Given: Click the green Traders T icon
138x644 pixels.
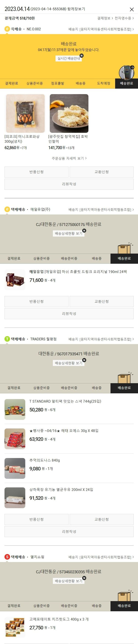Looking at the screenshot, I should point(7,339).
